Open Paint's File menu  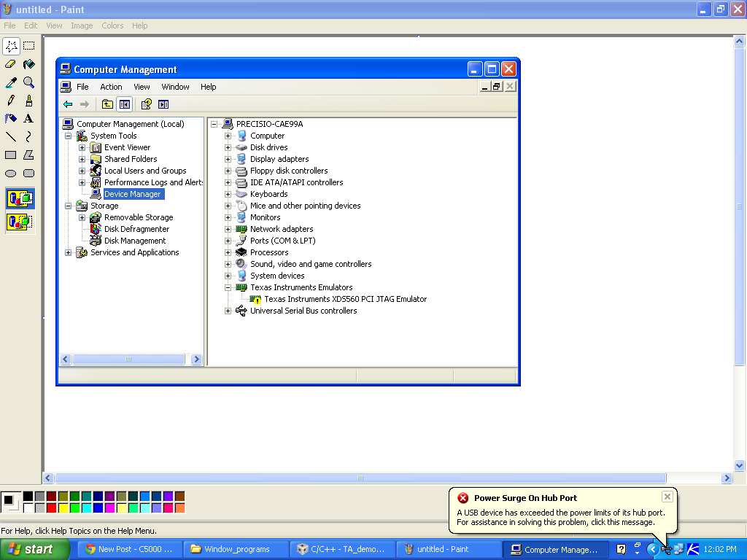tap(9, 26)
